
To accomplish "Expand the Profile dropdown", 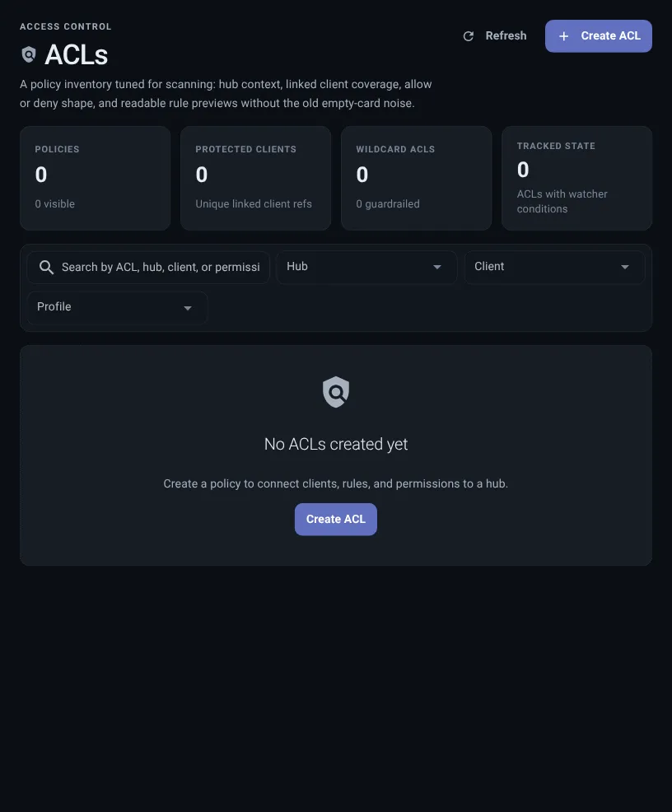I will pos(117,306).
